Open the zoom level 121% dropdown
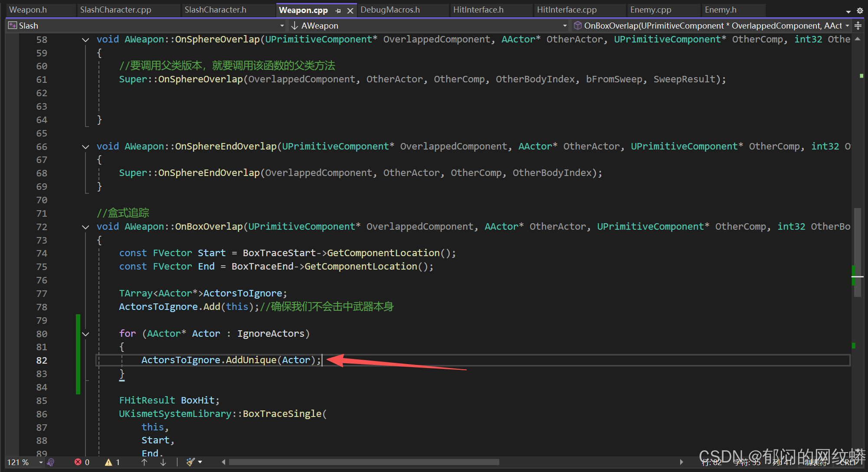This screenshot has width=868, height=472. click(x=41, y=462)
